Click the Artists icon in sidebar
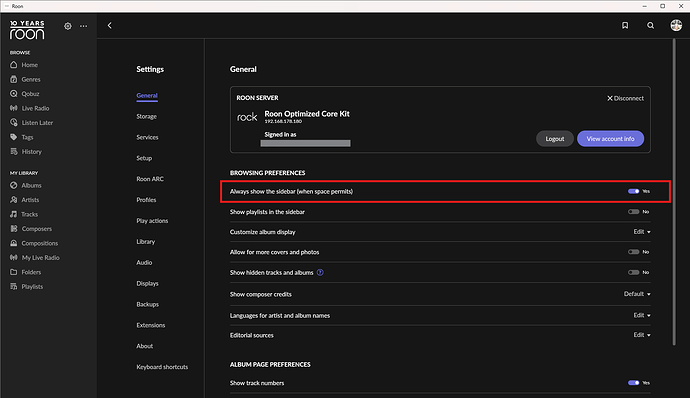Viewport: 690px width, 398px height. click(x=14, y=200)
